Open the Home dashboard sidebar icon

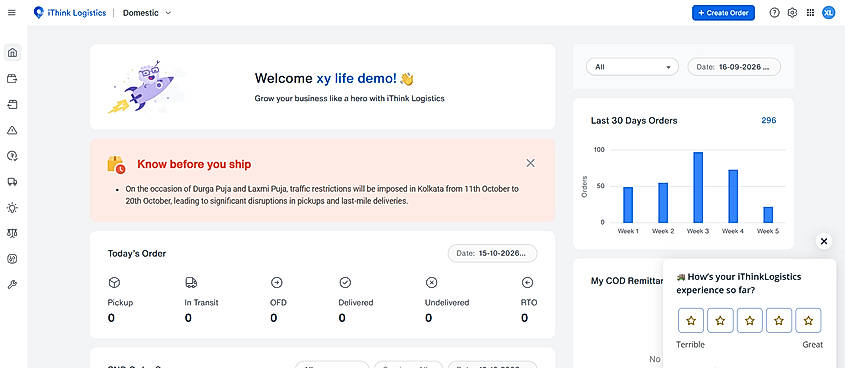click(12, 53)
